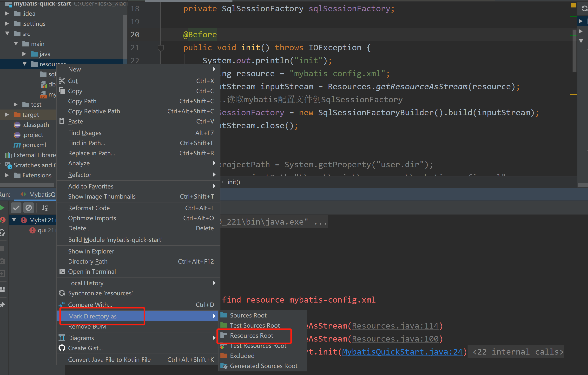Screen dimensions: 588x375
Task: Open MybatisQuickStart.java:24 stack trace link
Action: [x=402, y=352]
